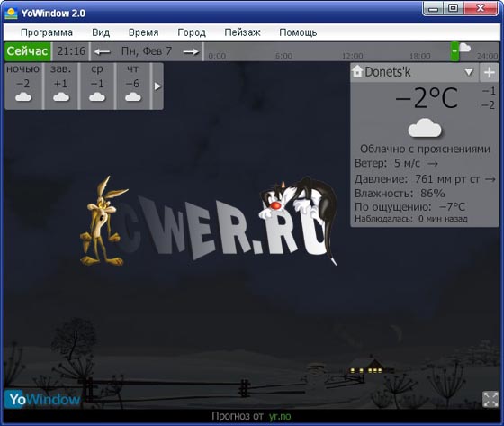Image resolution: width=504 pixels, height=426 pixels.
Task: Click the cloud icon under чт
Action: [133, 96]
